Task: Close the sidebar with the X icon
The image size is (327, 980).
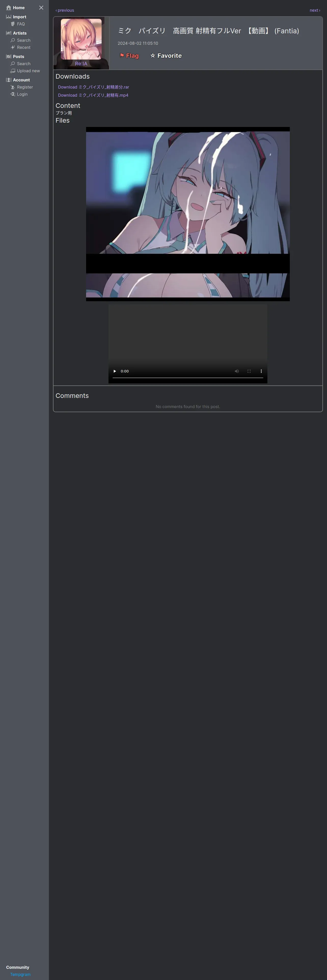Action: [41, 8]
